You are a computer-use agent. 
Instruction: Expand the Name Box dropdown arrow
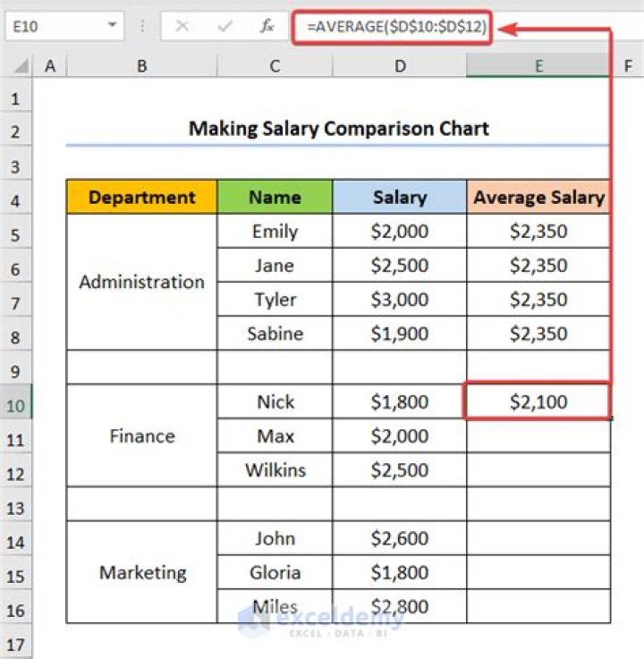[112, 27]
